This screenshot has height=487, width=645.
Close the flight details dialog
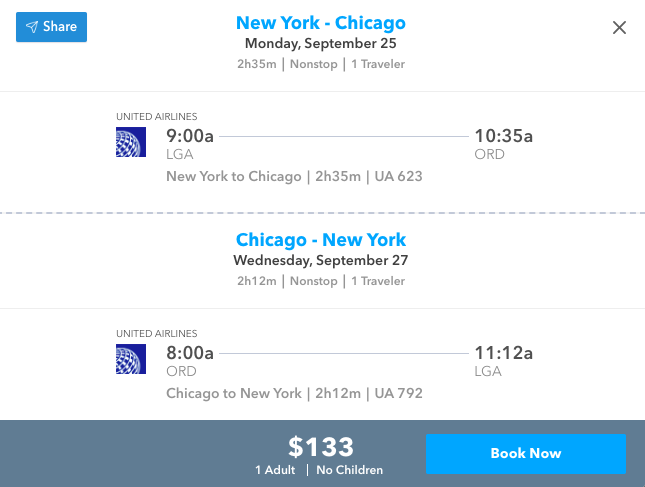click(x=619, y=27)
